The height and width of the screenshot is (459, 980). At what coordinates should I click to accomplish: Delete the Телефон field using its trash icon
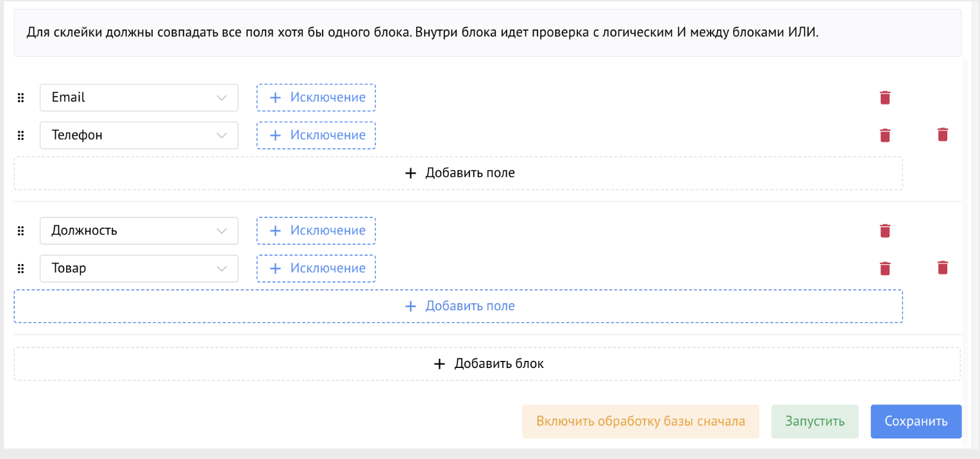[x=885, y=135]
